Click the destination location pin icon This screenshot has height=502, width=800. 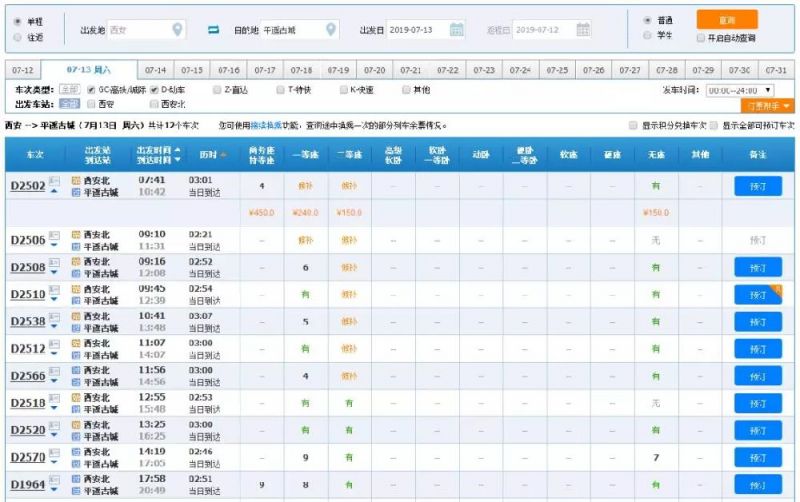(331, 30)
